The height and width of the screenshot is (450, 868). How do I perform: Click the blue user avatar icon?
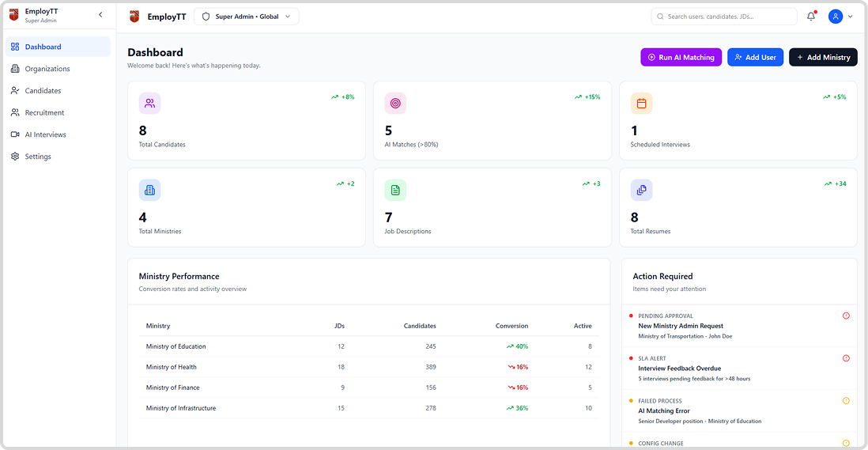point(836,17)
